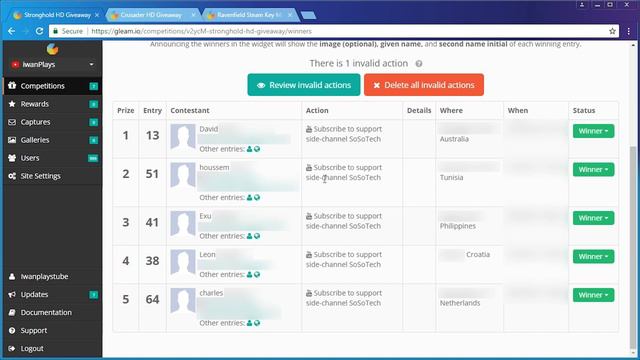This screenshot has height=360, width=640.
Task: Click Logout in the sidebar
Action: tap(32, 349)
